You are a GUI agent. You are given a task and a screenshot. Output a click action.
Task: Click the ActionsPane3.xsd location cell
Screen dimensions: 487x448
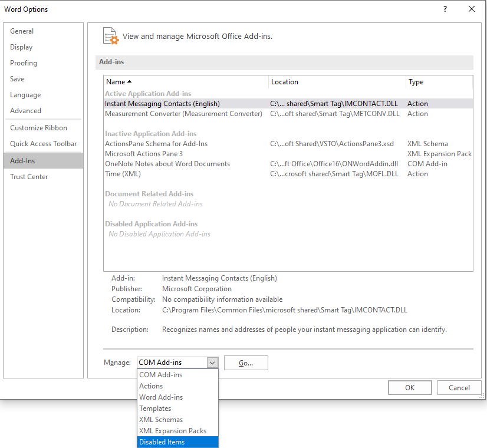coord(332,144)
